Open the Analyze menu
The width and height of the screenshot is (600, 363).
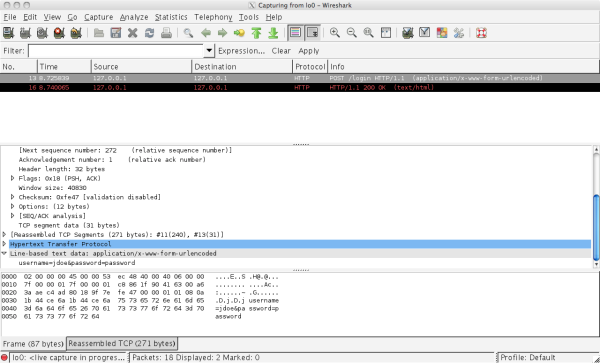tap(134, 17)
